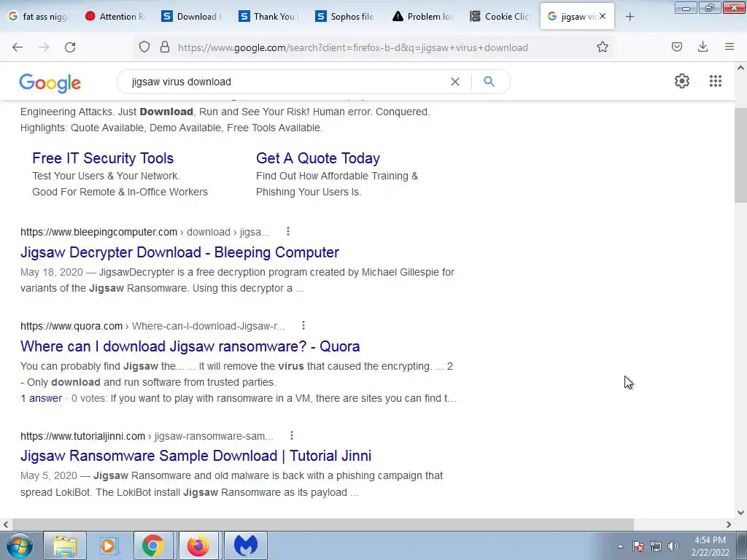Open Google quick settings gear
Screen dimensions: 747x560
click(682, 81)
